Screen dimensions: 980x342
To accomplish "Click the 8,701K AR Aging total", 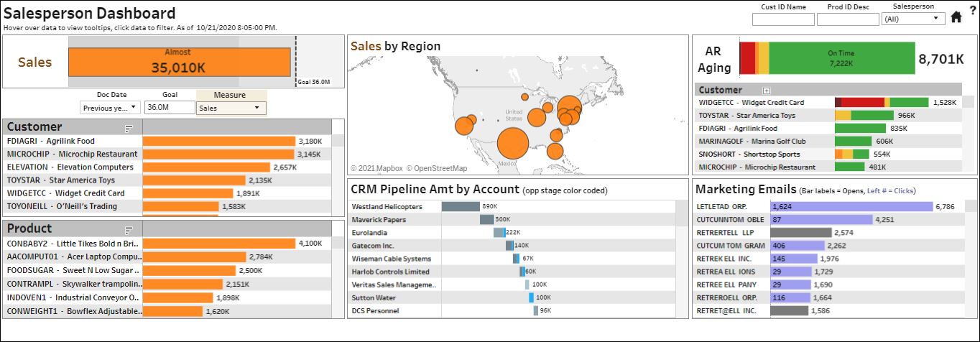I will 941,59.
